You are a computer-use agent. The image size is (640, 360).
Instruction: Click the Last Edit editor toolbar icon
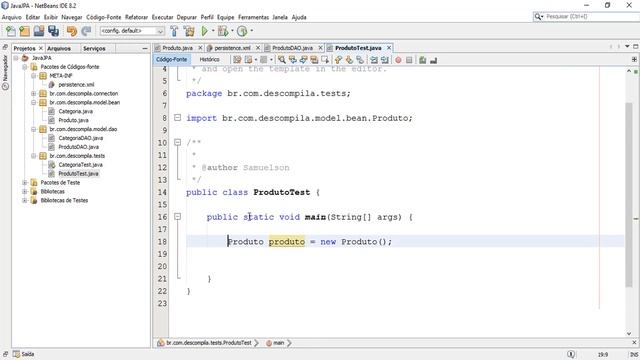[x=237, y=60]
